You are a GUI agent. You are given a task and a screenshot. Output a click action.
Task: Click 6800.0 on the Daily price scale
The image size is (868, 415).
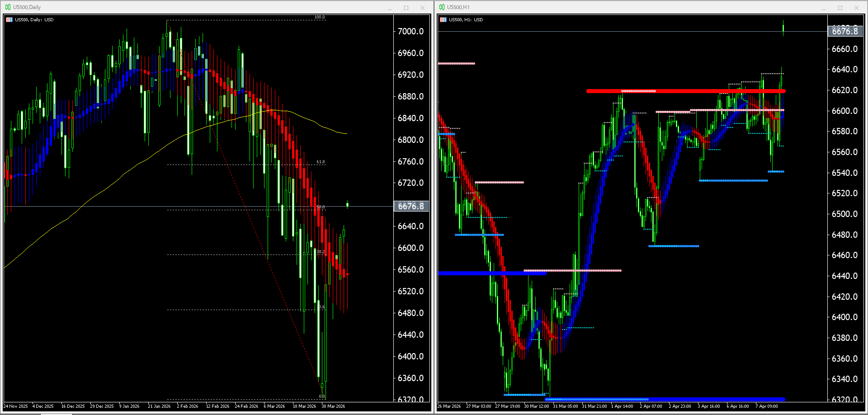(x=410, y=140)
